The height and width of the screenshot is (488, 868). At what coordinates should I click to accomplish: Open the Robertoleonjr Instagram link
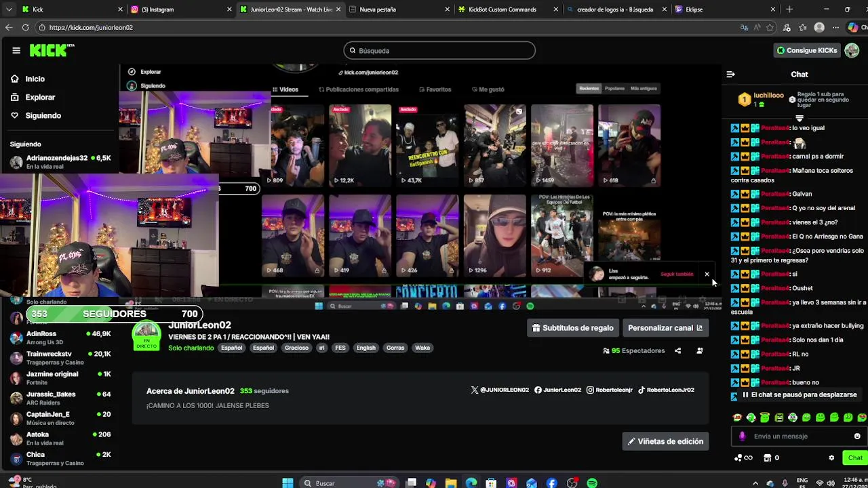pos(610,390)
